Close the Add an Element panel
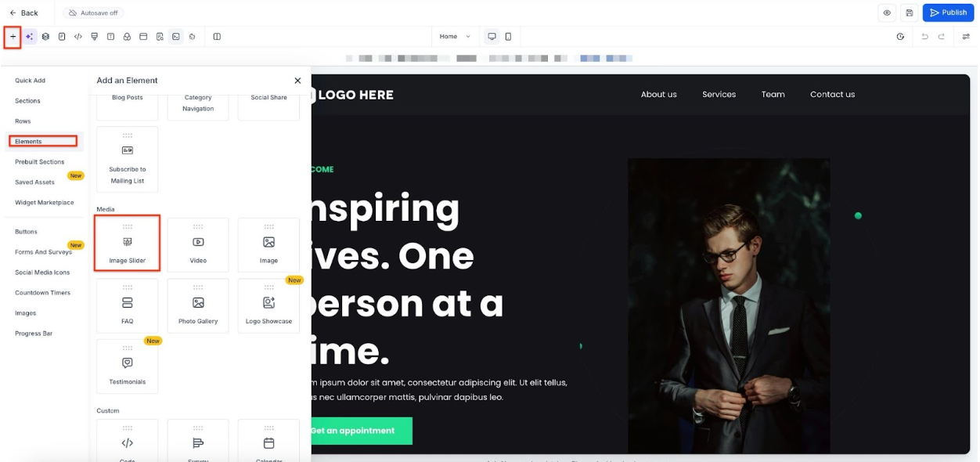Viewport: 980px width, 462px height. click(297, 81)
